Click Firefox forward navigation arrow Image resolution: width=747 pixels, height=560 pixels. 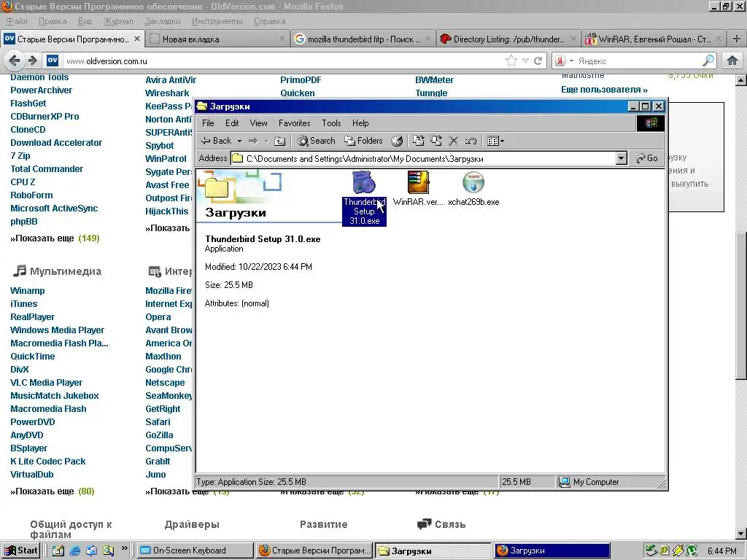[32, 61]
